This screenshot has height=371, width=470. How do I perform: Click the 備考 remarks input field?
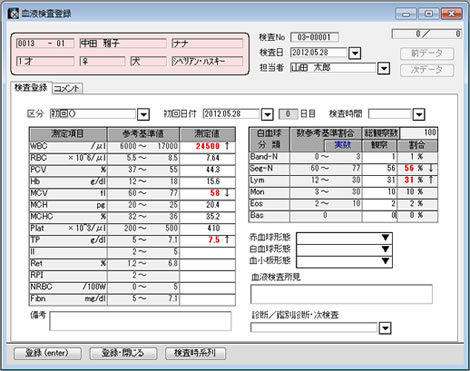(x=140, y=321)
